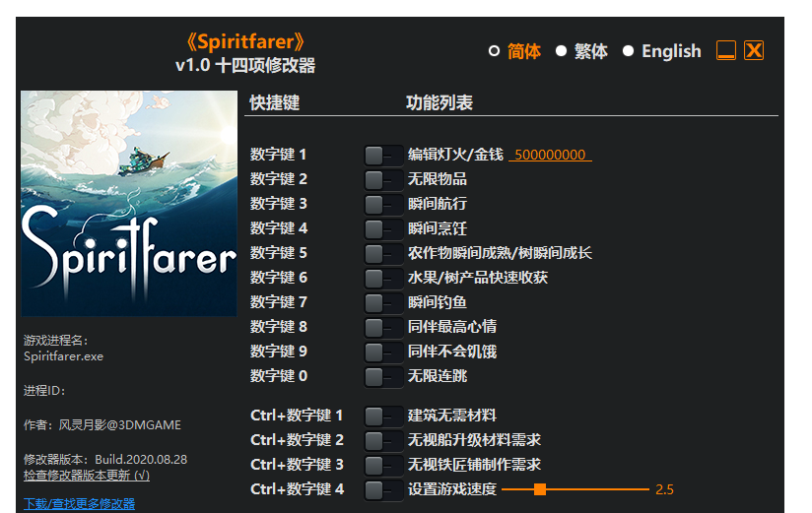Enable 建筑无需材料 toggle
The image size is (812, 513).
pyautogui.click(x=383, y=416)
